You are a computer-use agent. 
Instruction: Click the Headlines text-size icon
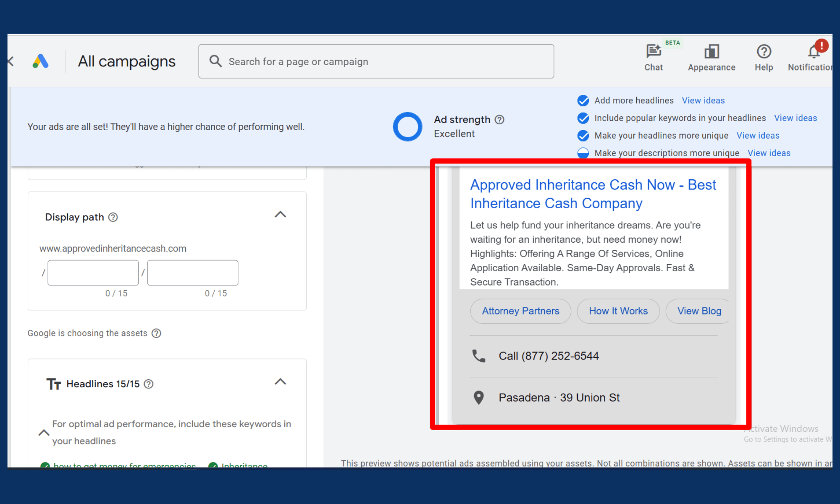click(53, 384)
